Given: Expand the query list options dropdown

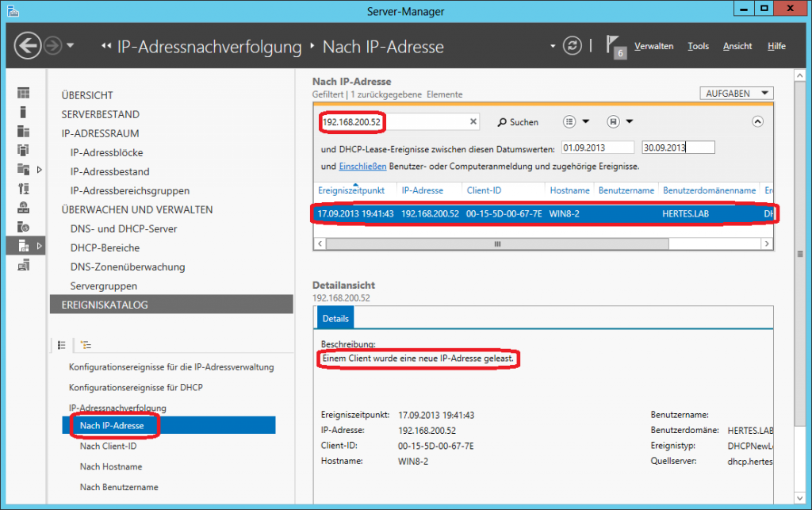Looking at the screenshot, I should pos(576,122).
